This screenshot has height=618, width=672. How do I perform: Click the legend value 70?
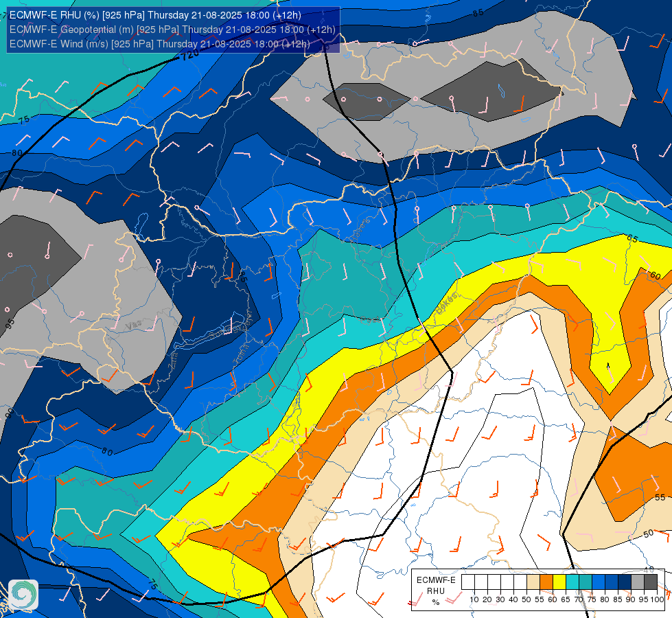pyautogui.click(x=579, y=599)
